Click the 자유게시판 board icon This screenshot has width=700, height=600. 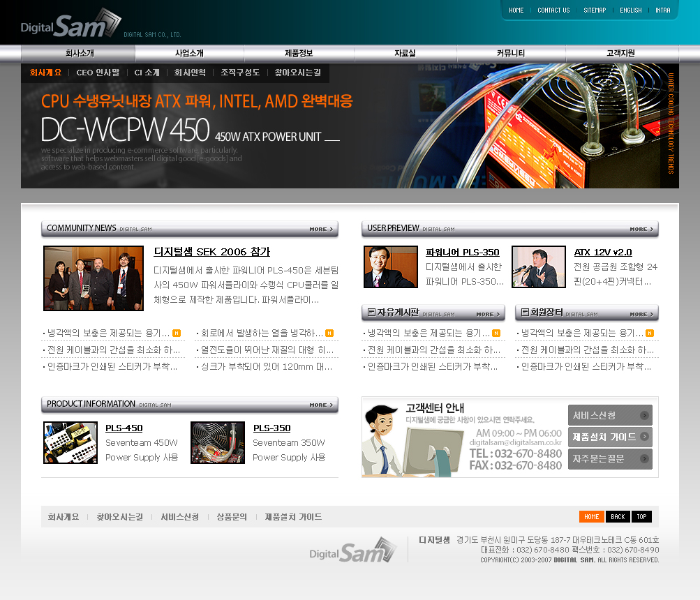(x=371, y=313)
